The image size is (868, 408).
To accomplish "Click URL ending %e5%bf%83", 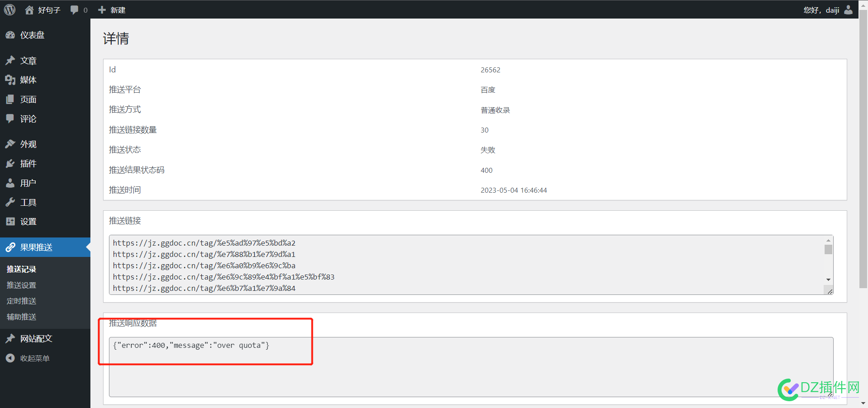I will [x=223, y=277].
